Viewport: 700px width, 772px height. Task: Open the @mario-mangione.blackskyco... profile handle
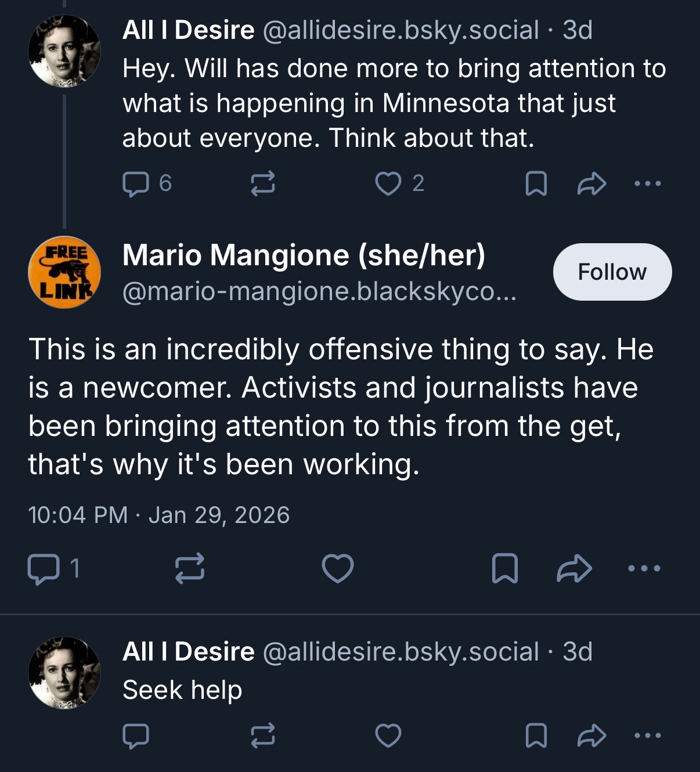(x=319, y=291)
